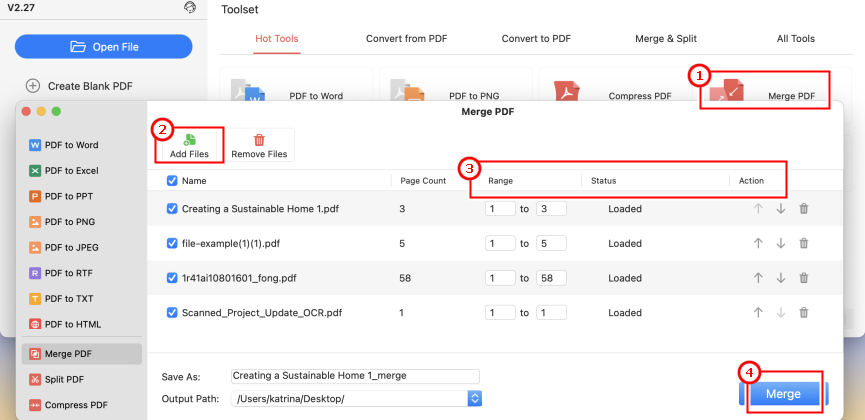This screenshot has height=420, width=865.
Task: Uncheck Creating a Sustainable Home 1.pdf
Action: pos(172,209)
